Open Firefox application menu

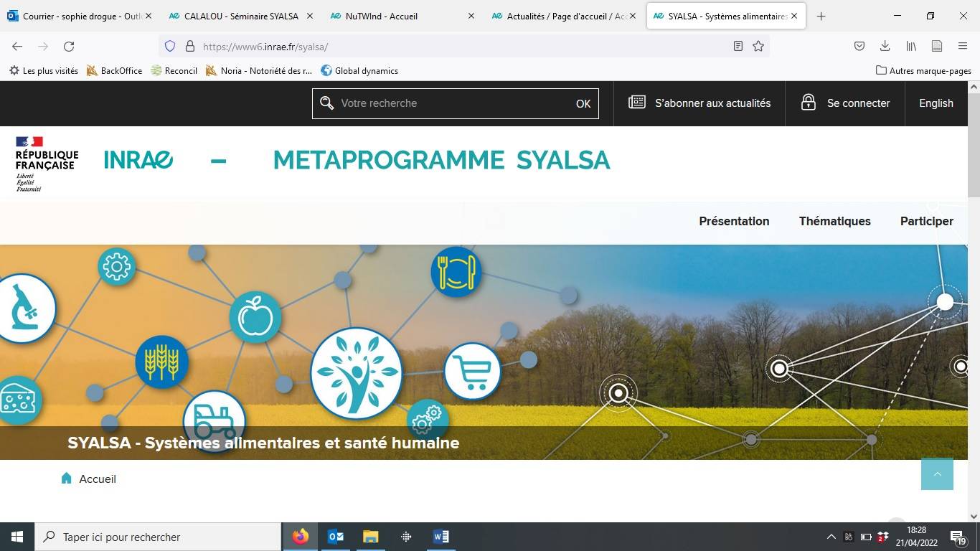(x=963, y=46)
